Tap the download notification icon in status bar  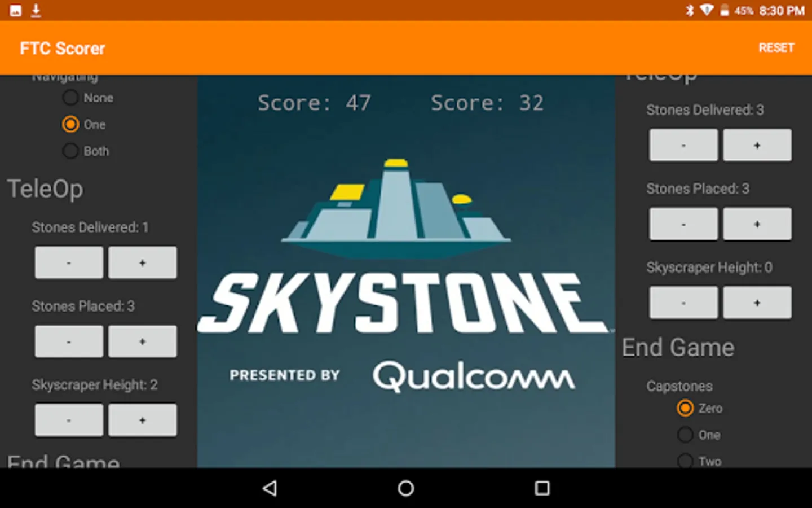click(x=36, y=10)
